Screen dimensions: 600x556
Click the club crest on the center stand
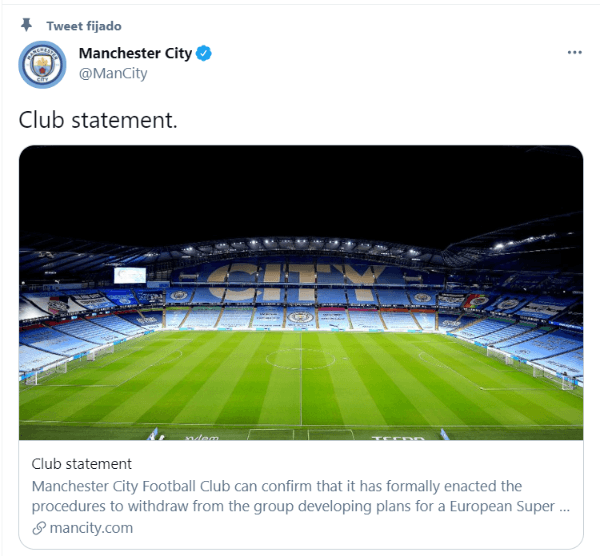301,317
